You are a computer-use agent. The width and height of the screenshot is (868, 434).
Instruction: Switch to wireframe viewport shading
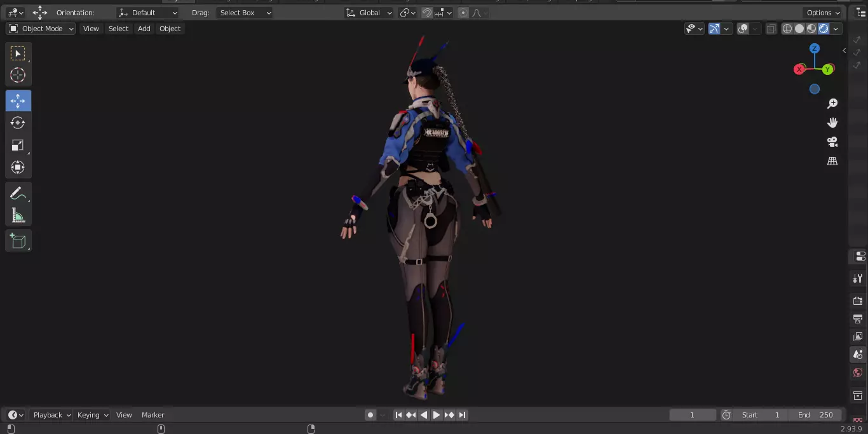(787, 29)
